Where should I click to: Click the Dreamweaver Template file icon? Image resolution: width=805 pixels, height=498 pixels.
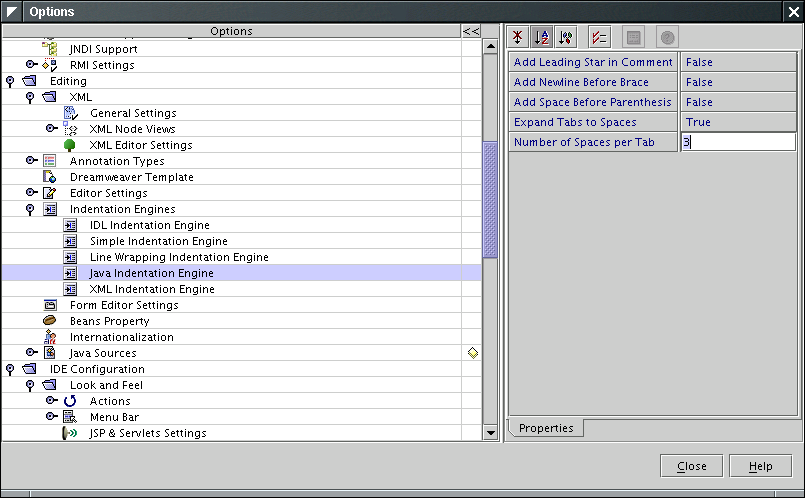point(50,177)
